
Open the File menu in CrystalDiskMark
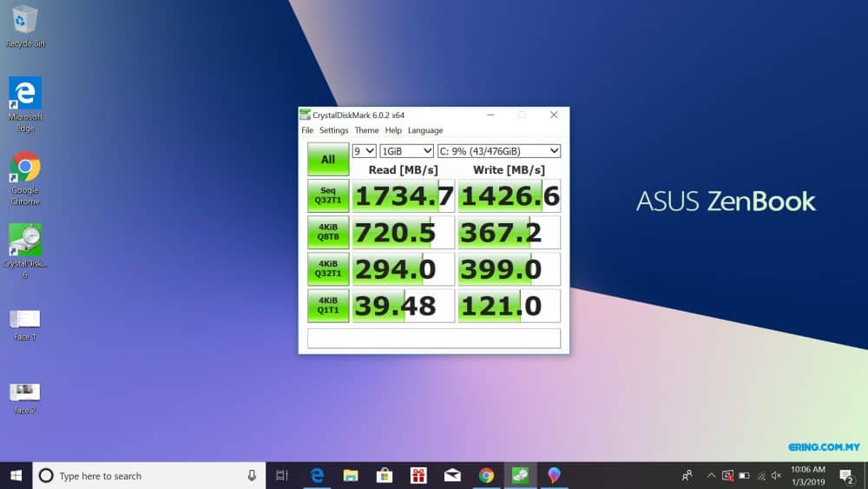(307, 130)
